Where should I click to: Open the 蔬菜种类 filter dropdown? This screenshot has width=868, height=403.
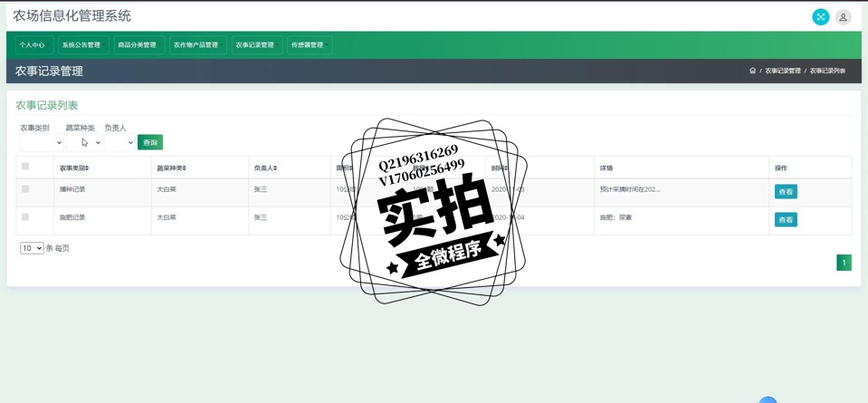(84, 142)
